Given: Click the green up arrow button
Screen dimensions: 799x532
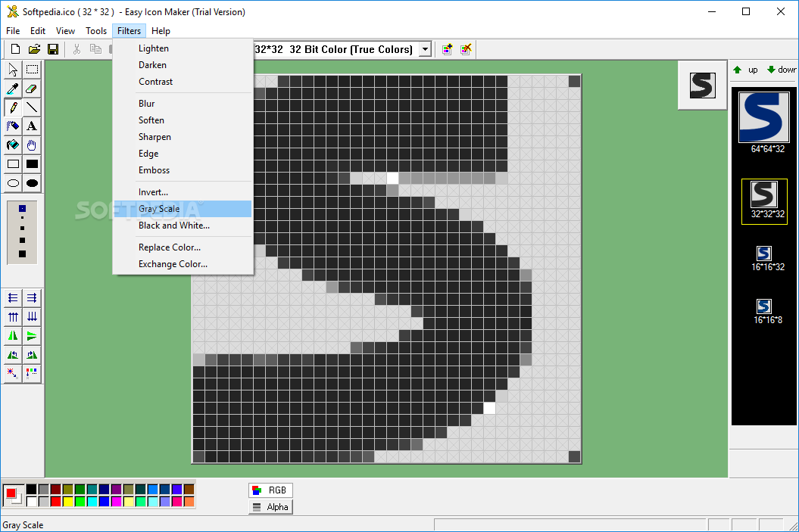Looking at the screenshot, I should tap(745, 70).
